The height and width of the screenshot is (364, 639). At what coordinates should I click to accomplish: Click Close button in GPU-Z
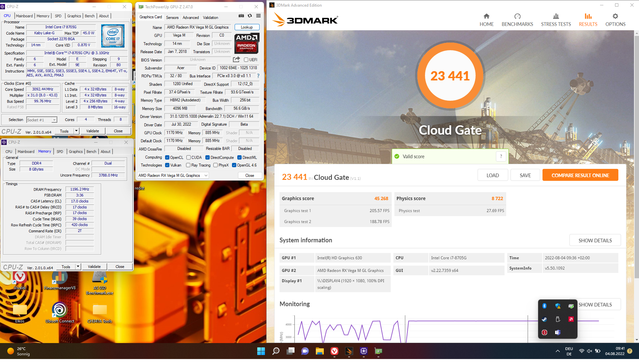point(250,176)
